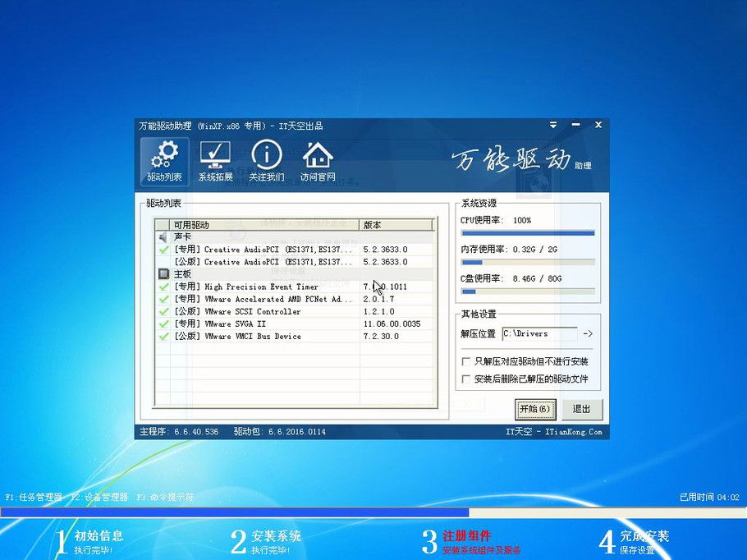This screenshot has width=747, height=560.
Task: Click the 驱动包: 6.6.2016.0114 status text
Action: tap(280, 432)
